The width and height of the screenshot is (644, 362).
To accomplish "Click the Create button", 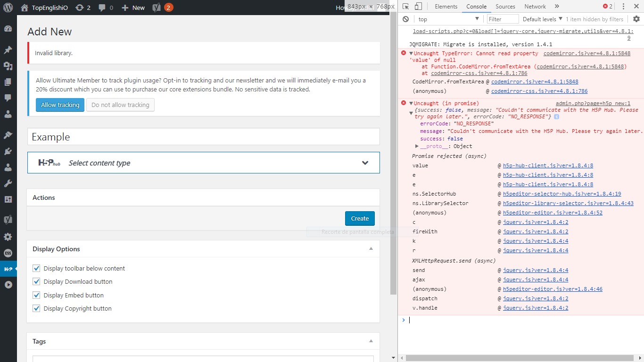I will pos(360,218).
